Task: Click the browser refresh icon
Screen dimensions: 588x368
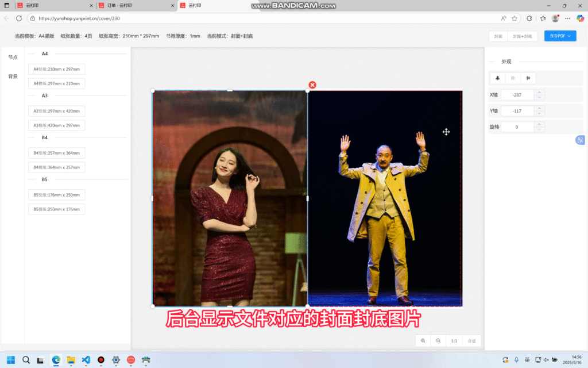Action: tap(19, 18)
